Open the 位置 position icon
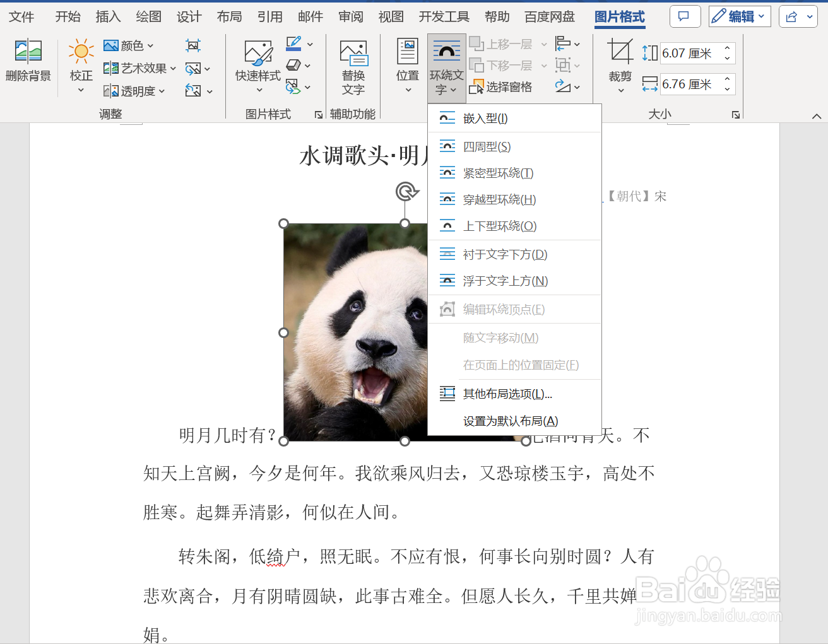The width and height of the screenshot is (828, 644). tap(408, 52)
